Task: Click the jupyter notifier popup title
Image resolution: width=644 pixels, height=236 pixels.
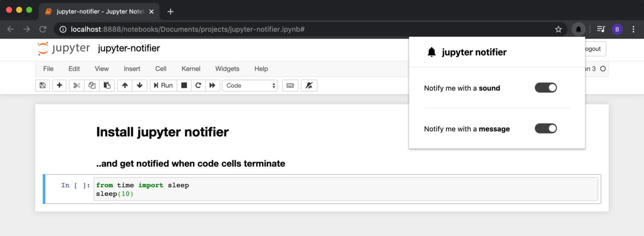Action: pos(474,52)
